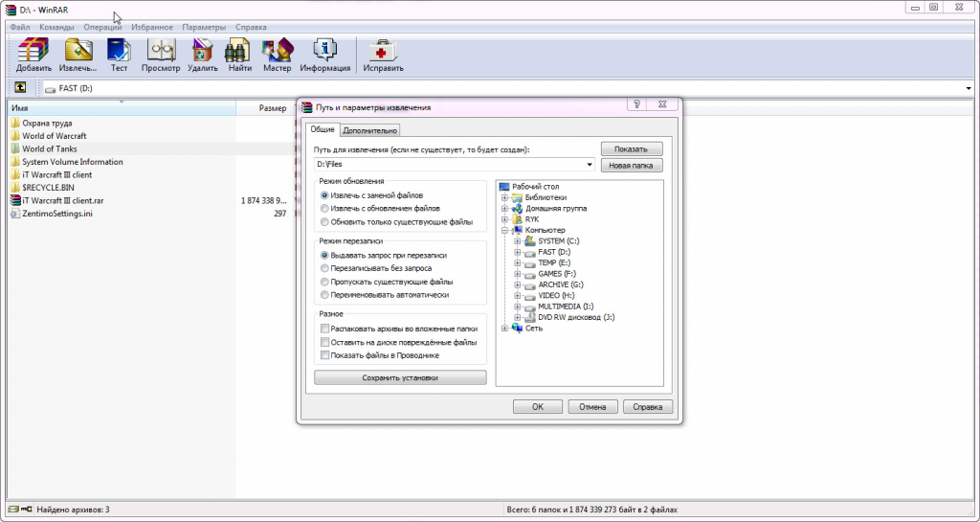Select Пропускать существующие файлы option
This screenshot has width=980, height=522.
pyautogui.click(x=387, y=282)
